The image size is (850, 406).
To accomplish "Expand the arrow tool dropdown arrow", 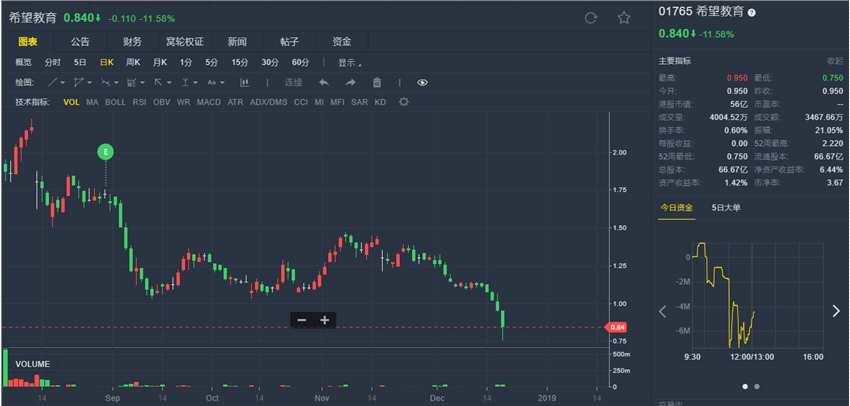I will point(169,83).
